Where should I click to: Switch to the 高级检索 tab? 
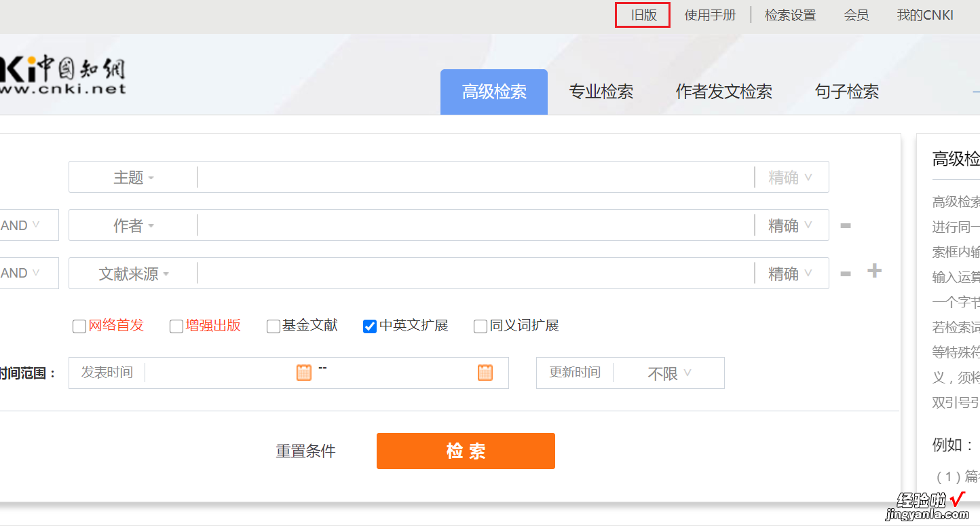pos(494,92)
